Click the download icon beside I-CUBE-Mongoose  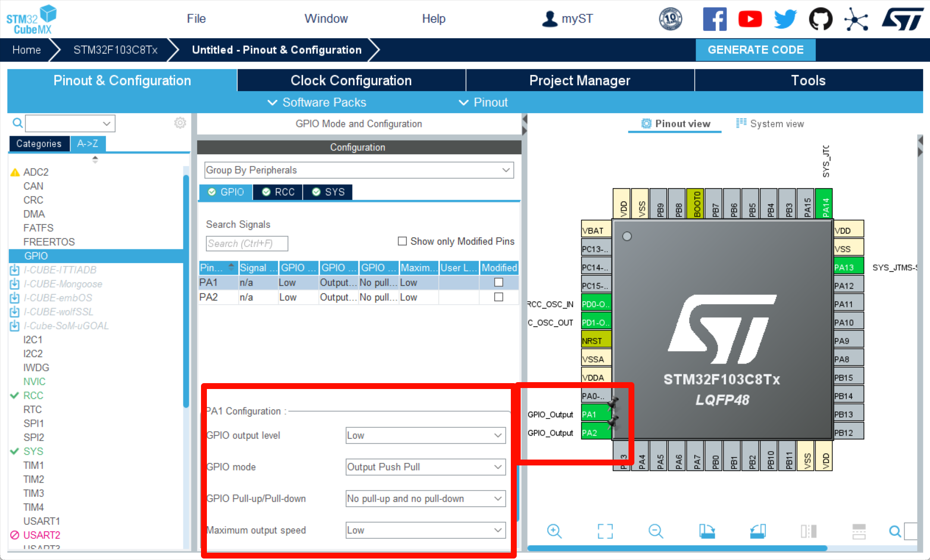[x=15, y=284]
